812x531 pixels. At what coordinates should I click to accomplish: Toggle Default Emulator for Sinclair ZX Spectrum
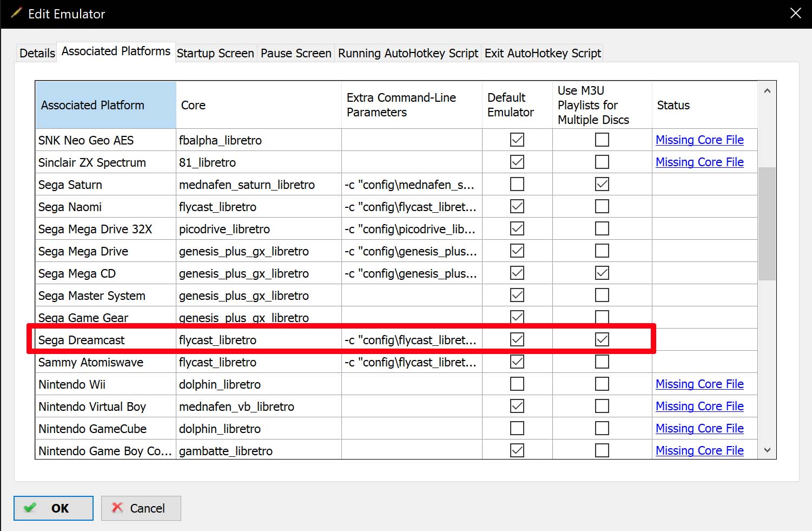[517, 162]
